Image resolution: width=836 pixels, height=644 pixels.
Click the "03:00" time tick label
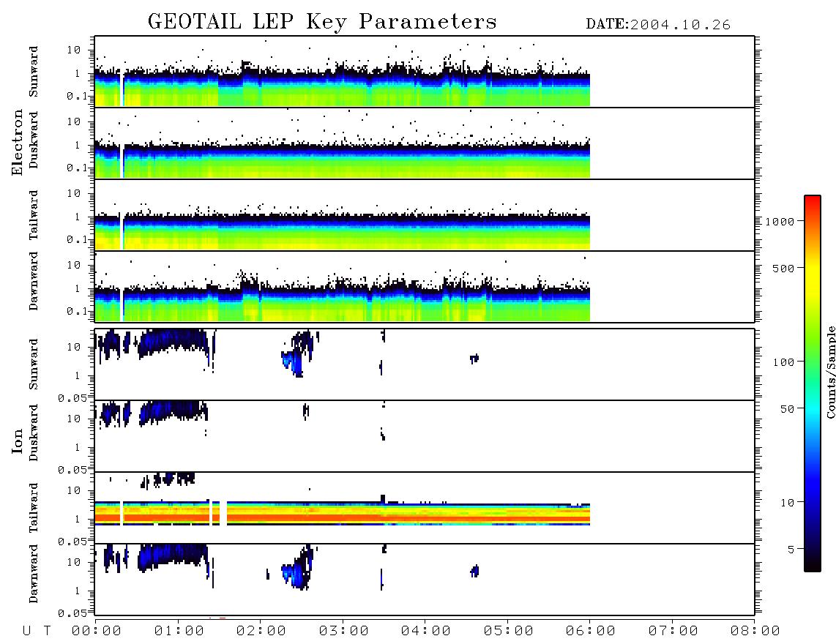344,632
